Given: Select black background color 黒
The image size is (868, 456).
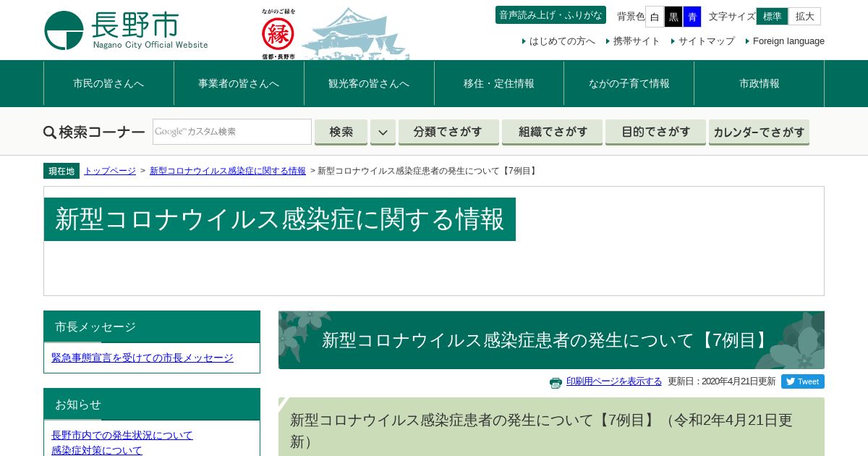Looking at the screenshot, I should 673,16.
